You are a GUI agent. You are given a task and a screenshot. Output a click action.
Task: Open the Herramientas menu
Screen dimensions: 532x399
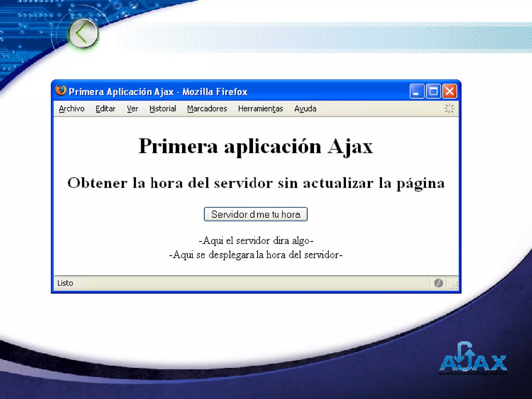point(261,109)
